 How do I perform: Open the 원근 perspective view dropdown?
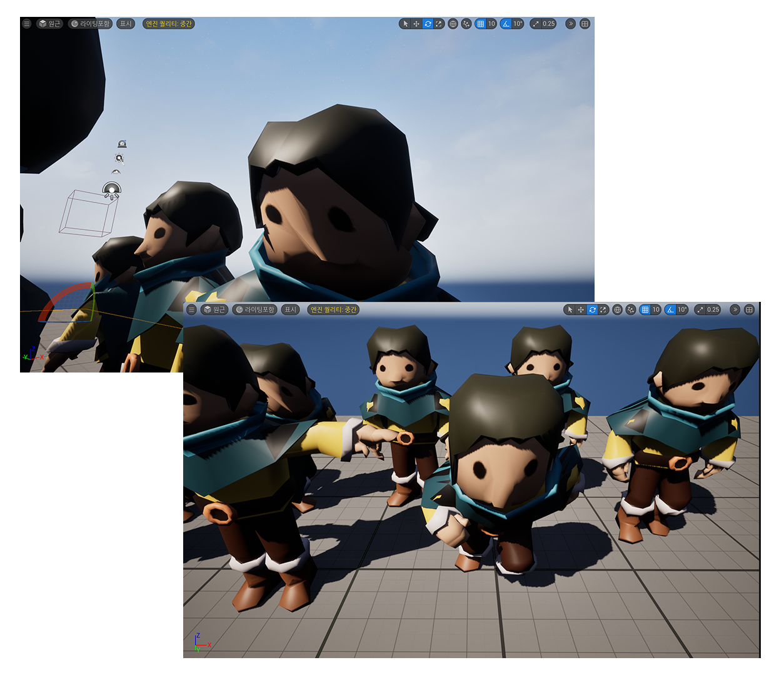[x=49, y=23]
